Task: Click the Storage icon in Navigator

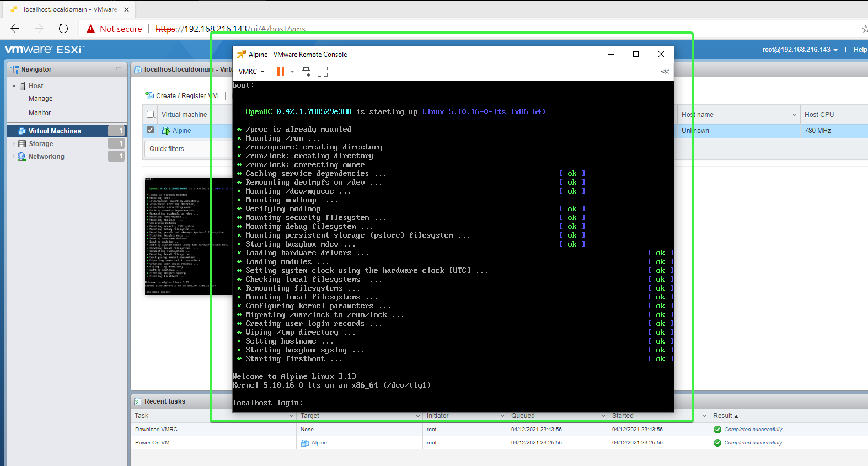Action: [x=22, y=144]
